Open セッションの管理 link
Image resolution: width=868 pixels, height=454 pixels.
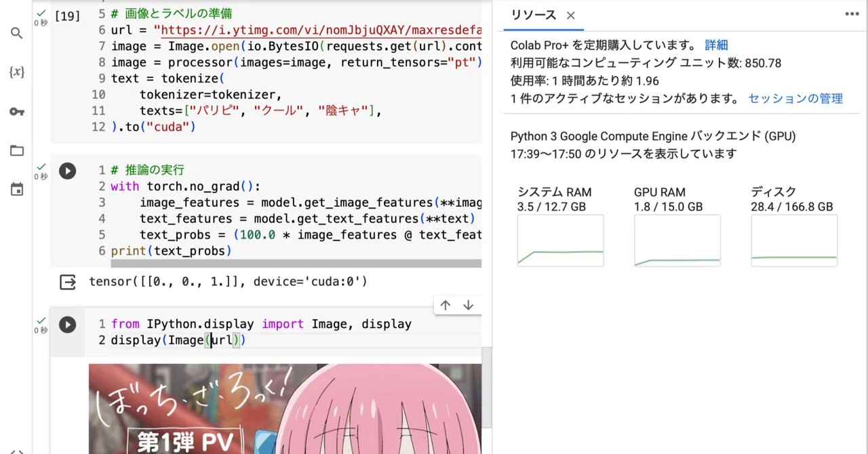tap(795, 98)
